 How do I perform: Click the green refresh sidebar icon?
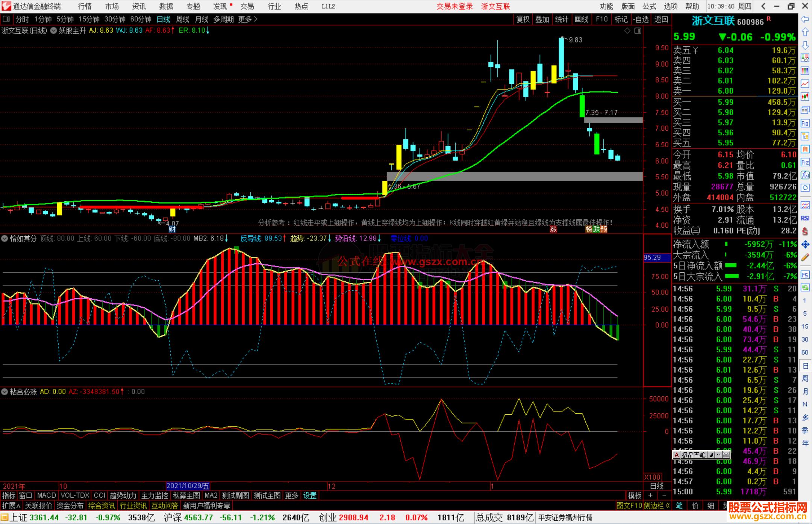[x=805, y=288]
